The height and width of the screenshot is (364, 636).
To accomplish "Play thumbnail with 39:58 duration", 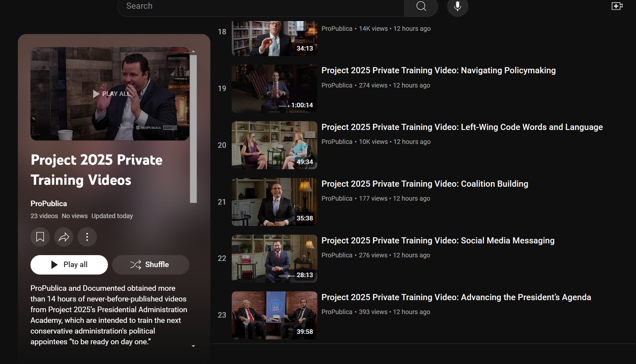I will pyautogui.click(x=275, y=315).
